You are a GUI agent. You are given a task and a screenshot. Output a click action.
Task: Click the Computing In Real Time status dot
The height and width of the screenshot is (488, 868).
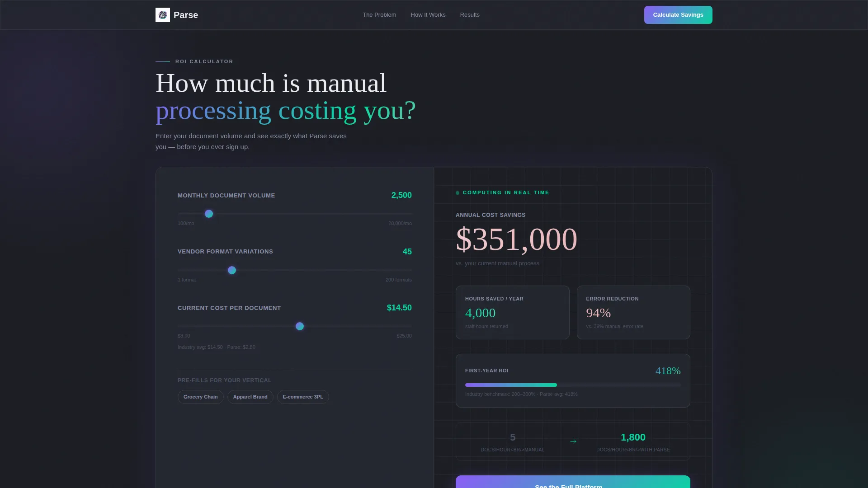(x=458, y=193)
